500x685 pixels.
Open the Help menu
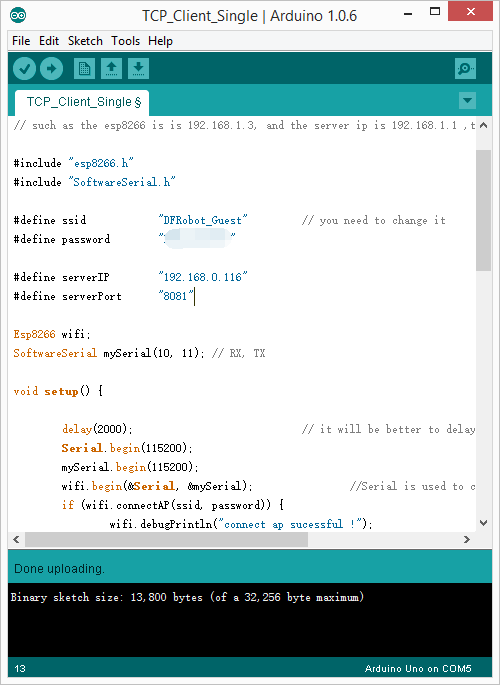point(160,41)
